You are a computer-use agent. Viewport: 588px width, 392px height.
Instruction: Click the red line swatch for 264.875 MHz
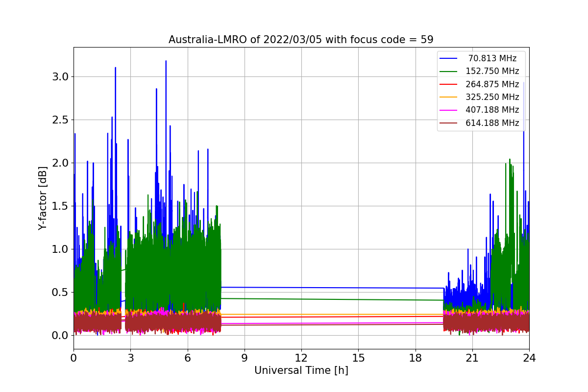coord(449,84)
